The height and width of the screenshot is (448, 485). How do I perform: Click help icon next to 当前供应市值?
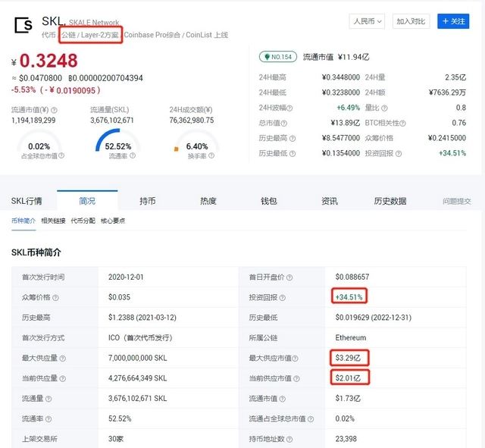pyautogui.click(x=296, y=378)
